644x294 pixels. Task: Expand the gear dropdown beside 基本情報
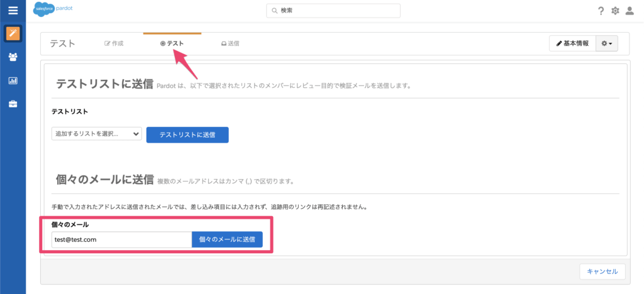coord(607,43)
